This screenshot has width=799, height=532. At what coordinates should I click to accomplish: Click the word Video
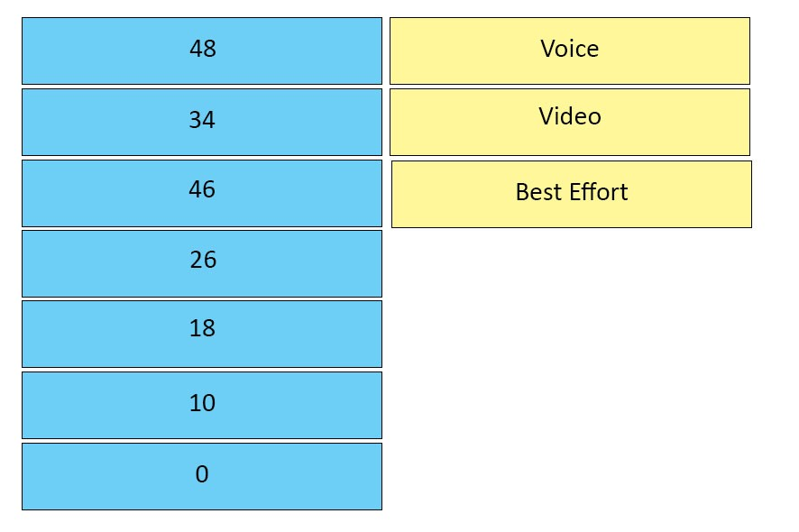click(570, 116)
